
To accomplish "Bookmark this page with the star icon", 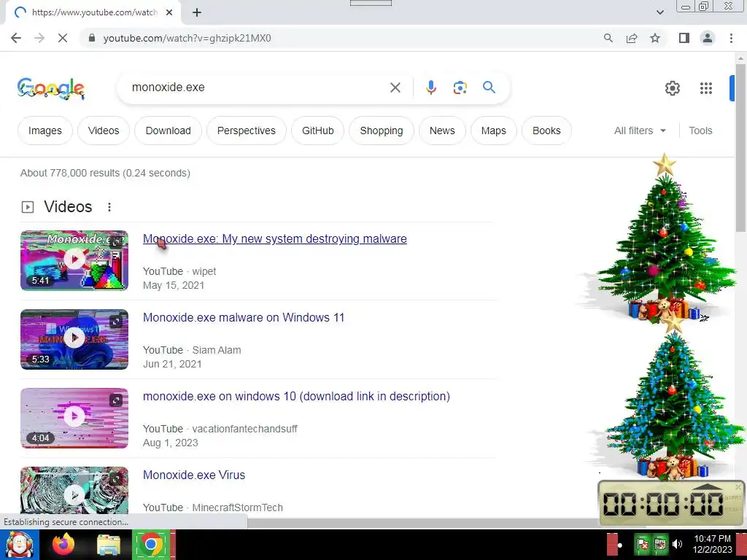I will coord(655,38).
